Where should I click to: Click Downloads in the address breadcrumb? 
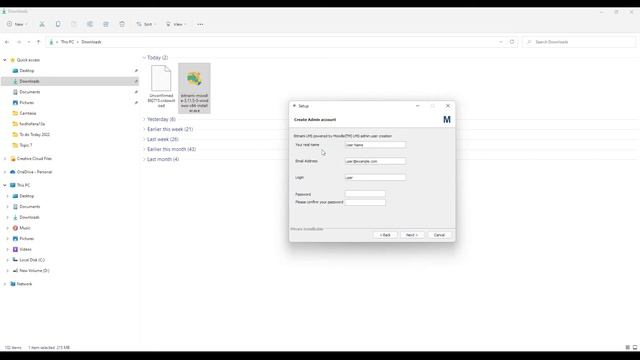tap(91, 42)
